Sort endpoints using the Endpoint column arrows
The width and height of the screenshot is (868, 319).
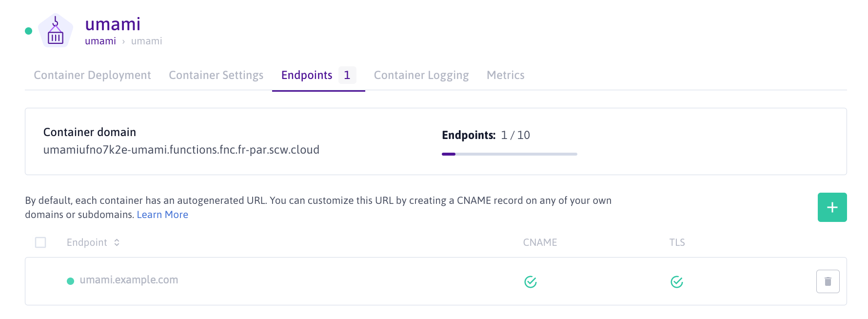pyautogui.click(x=117, y=242)
